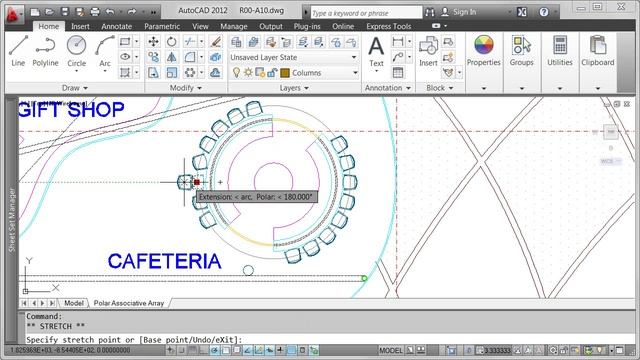Expand the Block panel
The width and height of the screenshot is (640, 360).
click(x=440, y=88)
